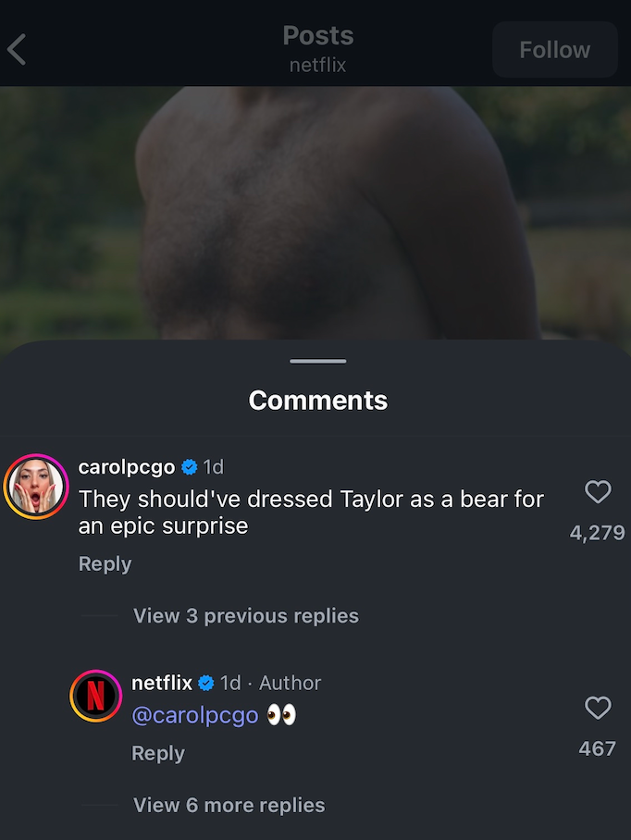The image size is (631, 840).
Task: Like carolpcgo's comment with the heart icon
Action: click(x=598, y=492)
